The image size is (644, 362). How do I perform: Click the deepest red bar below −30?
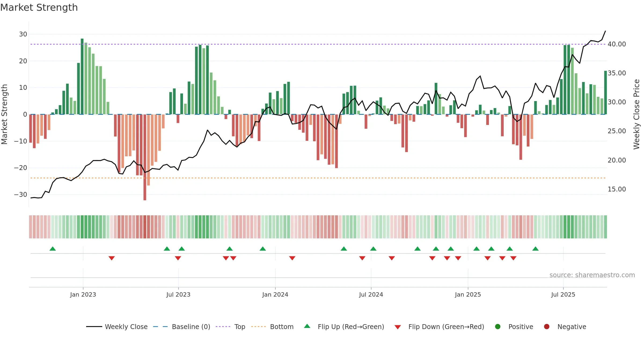[145, 157]
